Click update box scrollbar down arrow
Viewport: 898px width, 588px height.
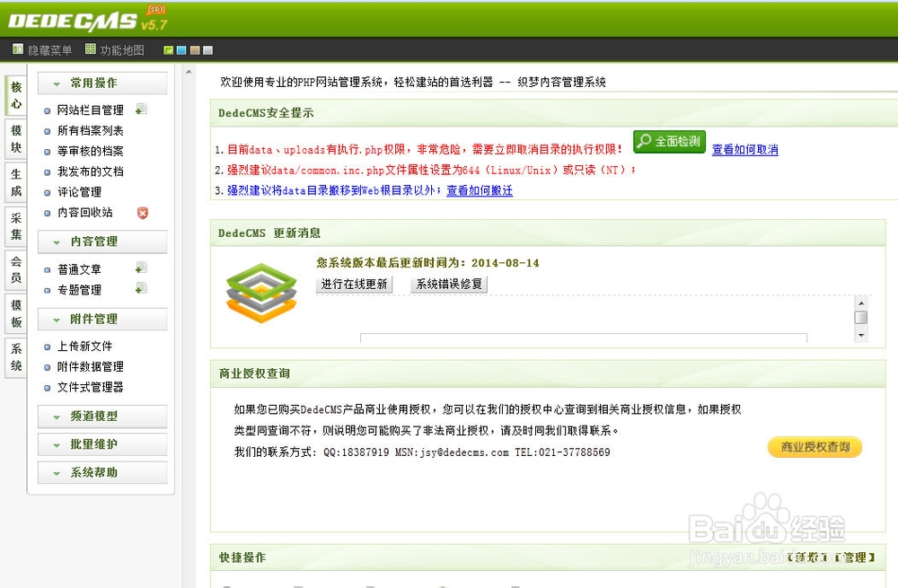coord(861,336)
